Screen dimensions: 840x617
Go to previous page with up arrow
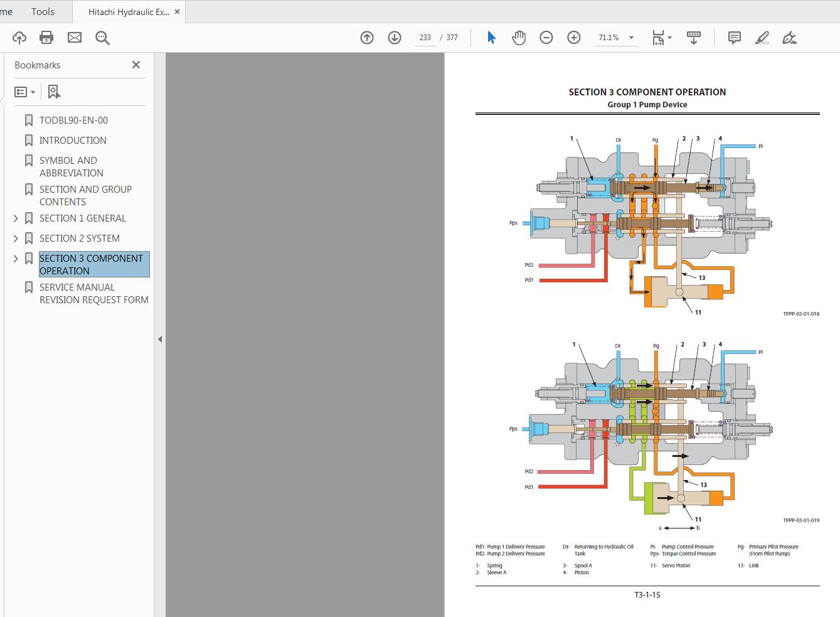pos(367,38)
